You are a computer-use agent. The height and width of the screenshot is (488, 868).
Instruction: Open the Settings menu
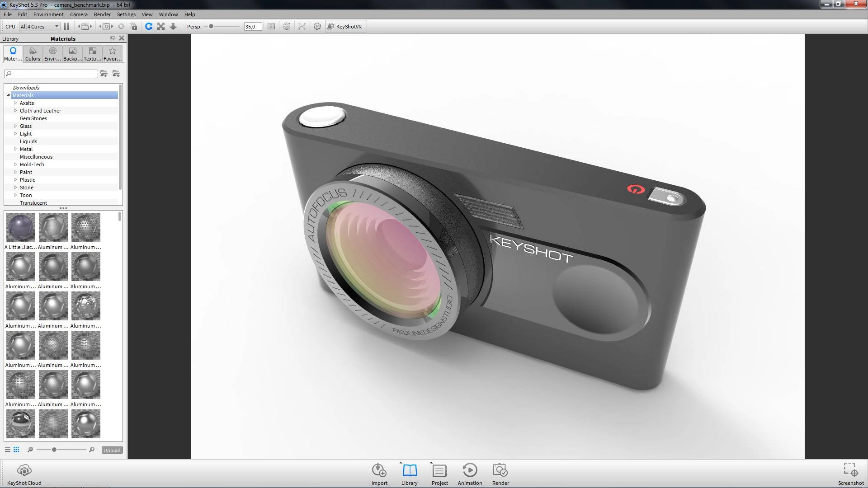coord(126,14)
